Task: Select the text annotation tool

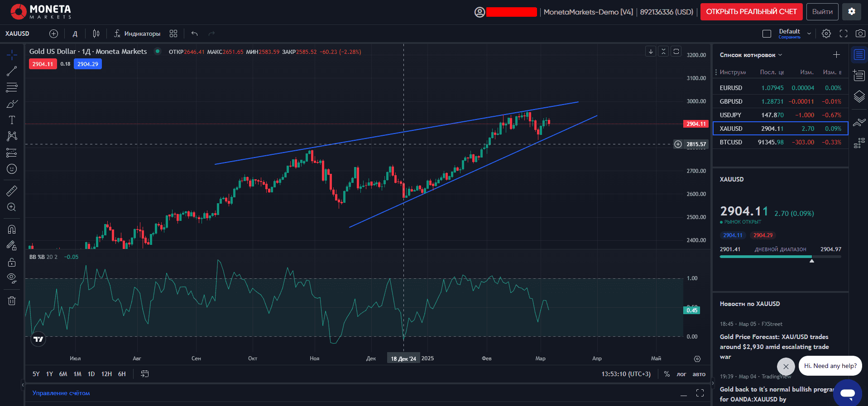Action: pyautogui.click(x=12, y=120)
